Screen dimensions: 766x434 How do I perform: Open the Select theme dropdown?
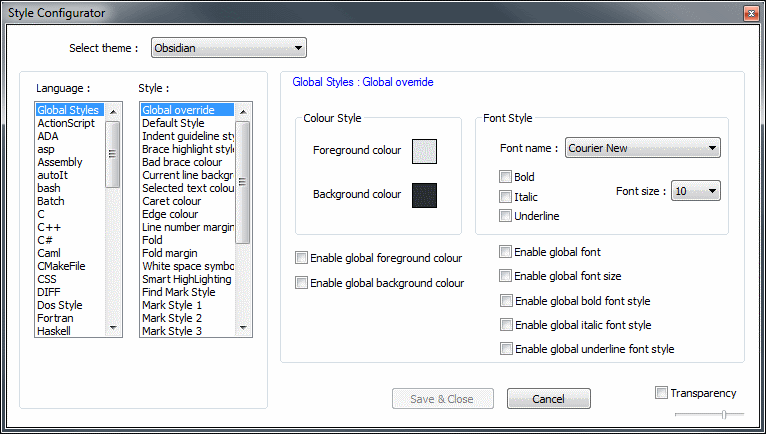229,48
